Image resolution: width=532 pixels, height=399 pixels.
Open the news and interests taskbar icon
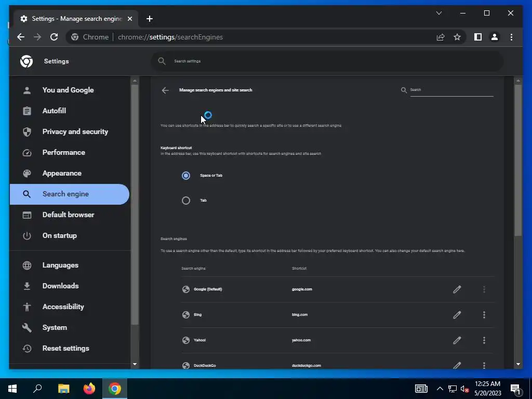pyautogui.click(x=421, y=389)
